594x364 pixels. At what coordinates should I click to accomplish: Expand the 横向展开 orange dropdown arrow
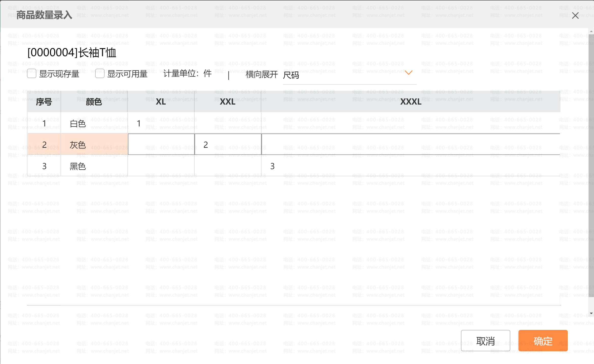coord(408,73)
